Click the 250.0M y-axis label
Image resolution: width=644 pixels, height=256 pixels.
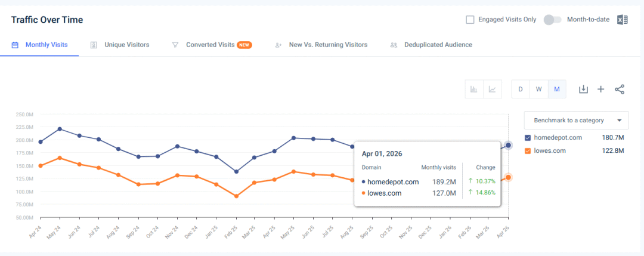(24, 114)
